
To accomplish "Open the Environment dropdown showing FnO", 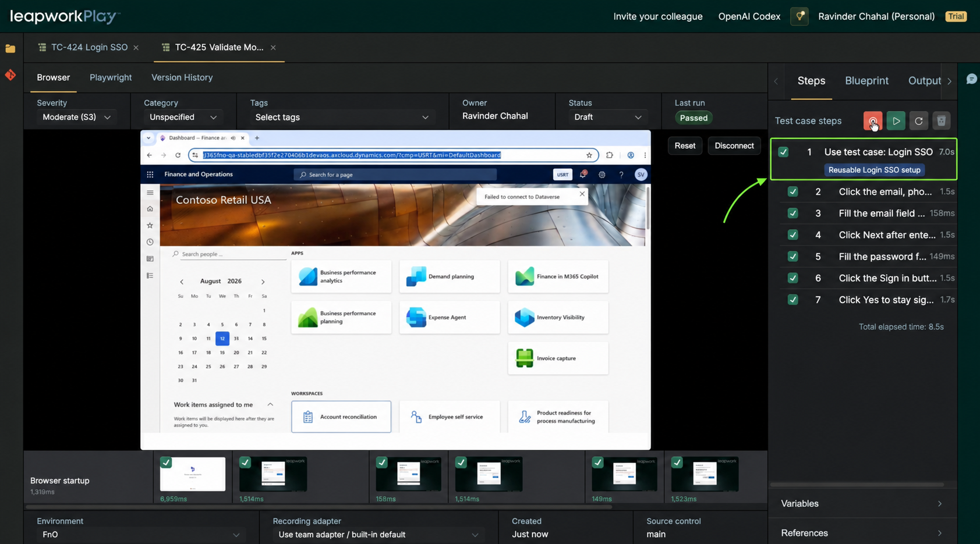I will [140, 535].
